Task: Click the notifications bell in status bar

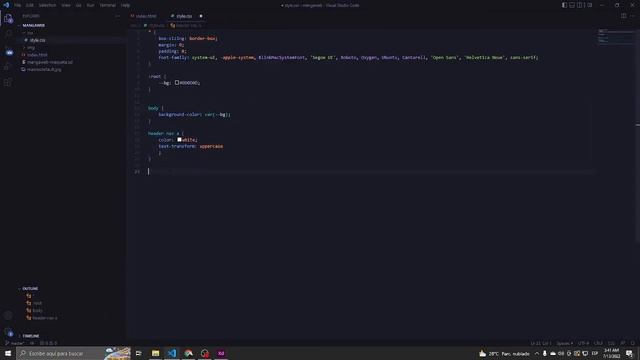Action: (632, 343)
